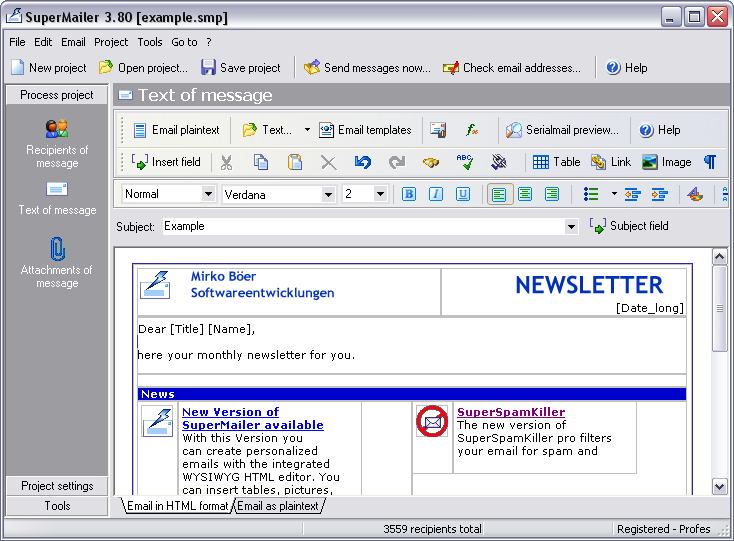Open the Email menu
Viewport: 734px width, 541px height.
point(73,42)
